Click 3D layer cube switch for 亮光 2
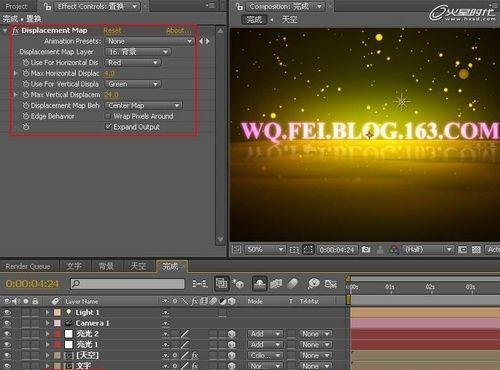 [x=232, y=334]
